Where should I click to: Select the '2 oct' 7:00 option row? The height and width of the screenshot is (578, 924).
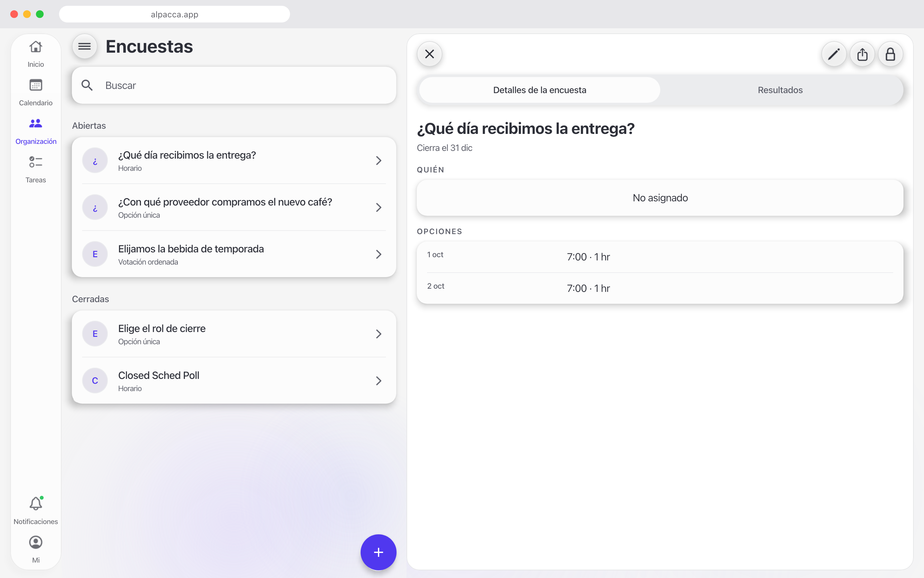pos(660,288)
